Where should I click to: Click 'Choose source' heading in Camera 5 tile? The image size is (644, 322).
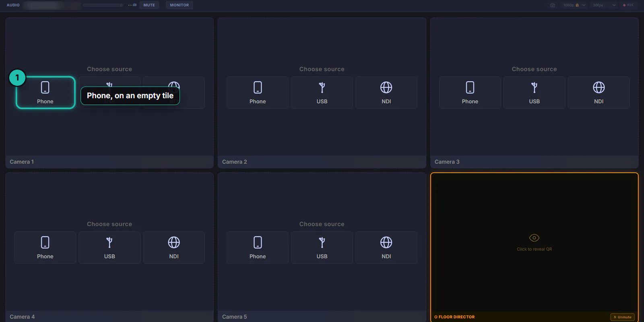322,224
